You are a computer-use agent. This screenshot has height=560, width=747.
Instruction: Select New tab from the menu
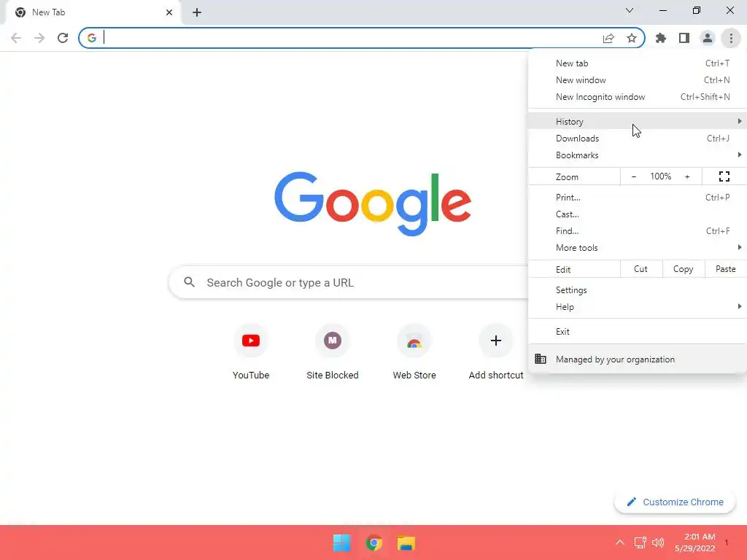point(638,63)
